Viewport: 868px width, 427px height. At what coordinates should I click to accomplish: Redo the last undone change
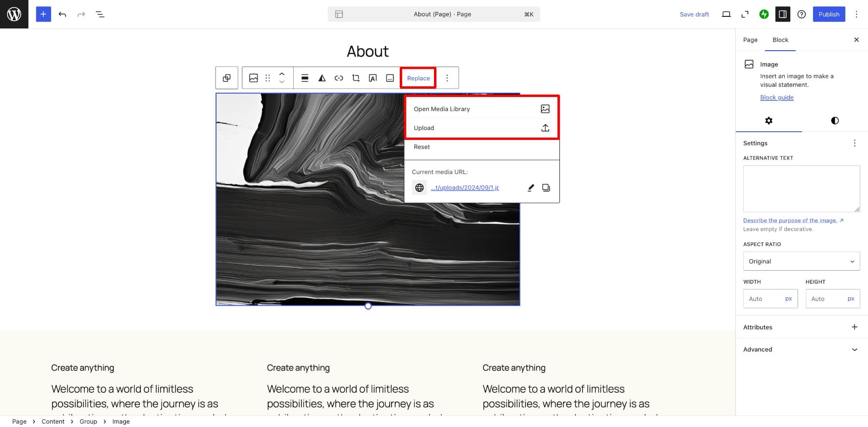(x=81, y=14)
